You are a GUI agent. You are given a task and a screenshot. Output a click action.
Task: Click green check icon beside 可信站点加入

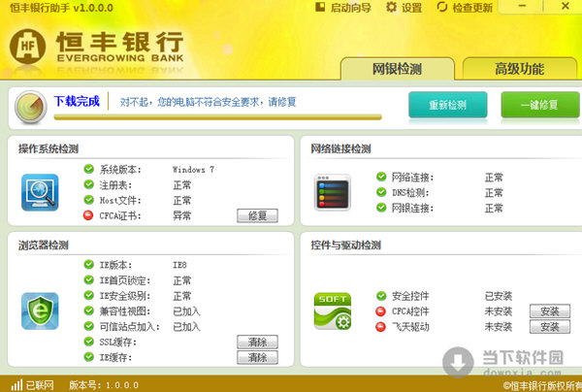click(x=88, y=326)
